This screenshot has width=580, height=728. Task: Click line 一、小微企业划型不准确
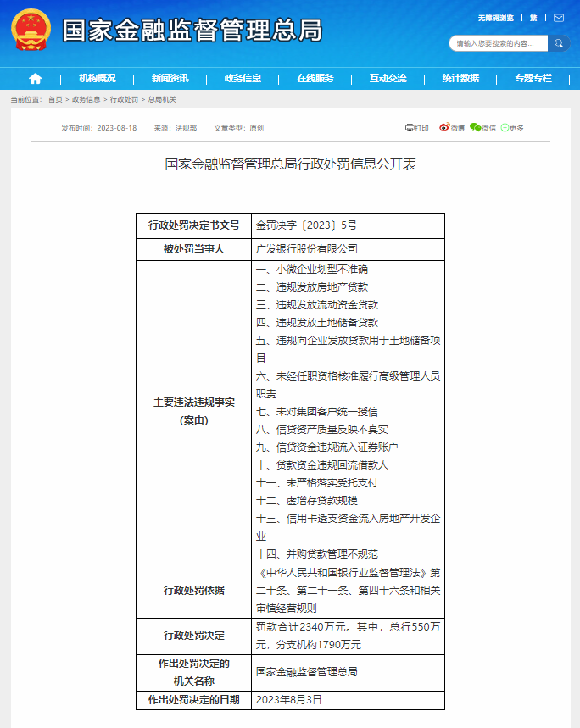coord(311,270)
